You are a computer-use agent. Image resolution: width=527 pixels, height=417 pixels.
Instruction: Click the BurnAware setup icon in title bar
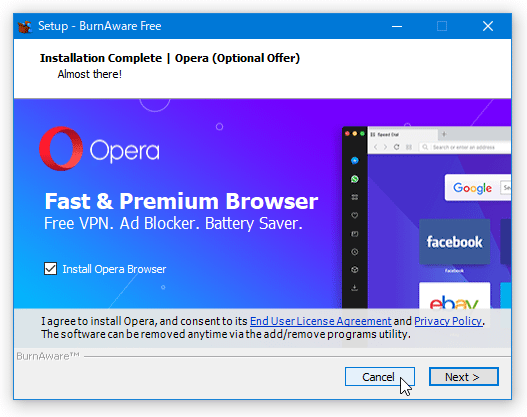[x=25, y=26]
